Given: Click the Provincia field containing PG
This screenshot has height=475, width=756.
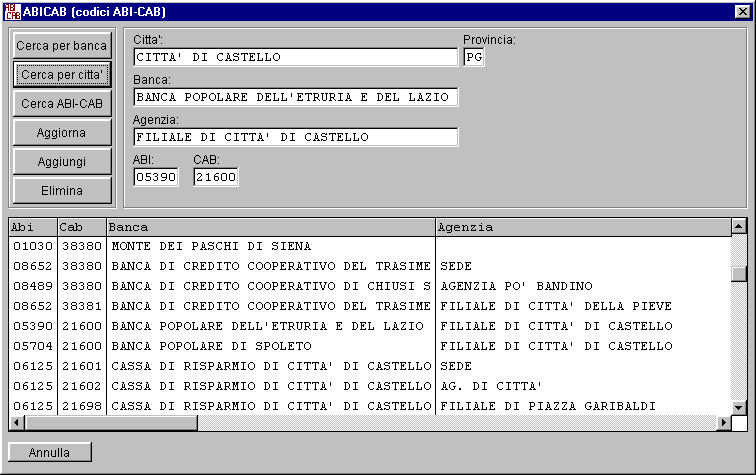Looking at the screenshot, I should tap(474, 57).
